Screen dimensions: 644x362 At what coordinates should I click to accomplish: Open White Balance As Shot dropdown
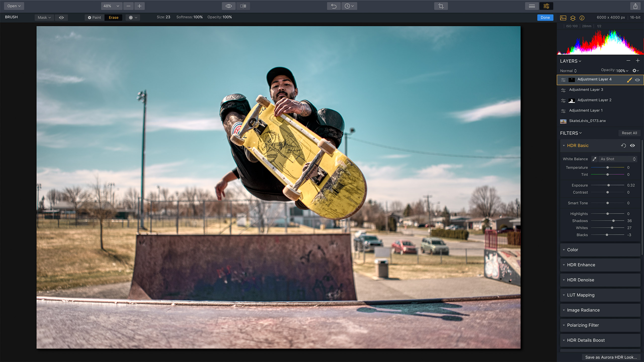coord(618,159)
